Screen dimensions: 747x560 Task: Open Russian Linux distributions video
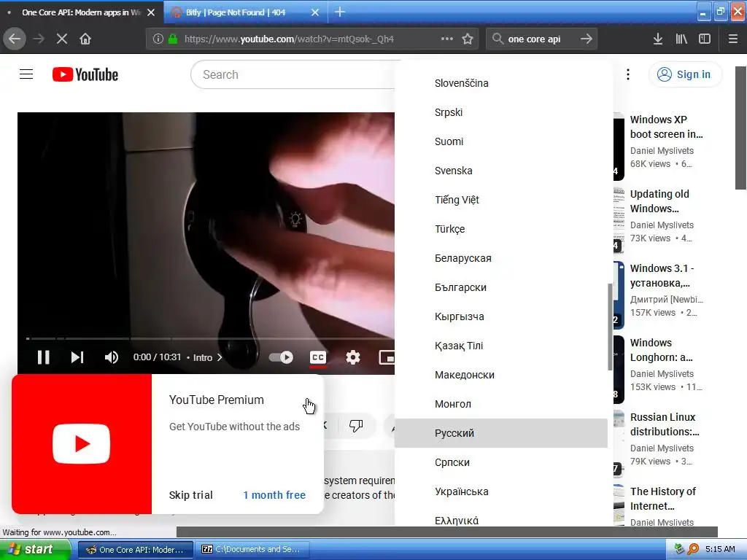[665, 424]
